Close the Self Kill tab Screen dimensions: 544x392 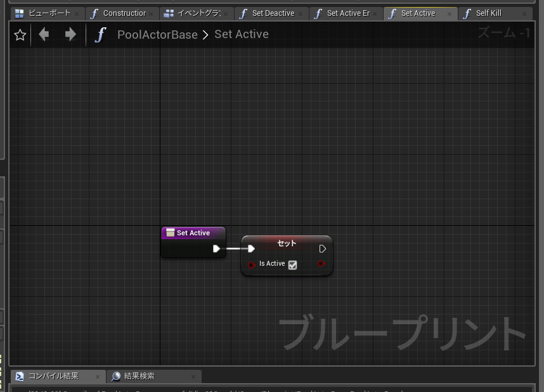point(524,14)
